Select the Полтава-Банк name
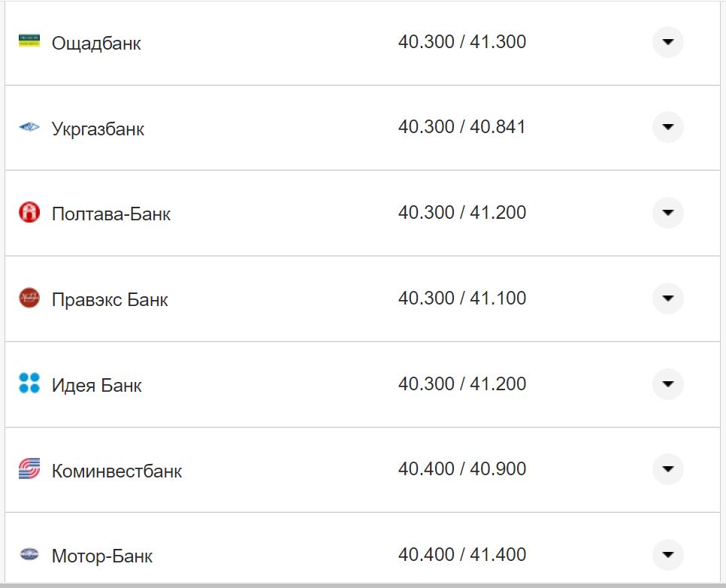Viewport: 726px width, 588px height. [111, 214]
